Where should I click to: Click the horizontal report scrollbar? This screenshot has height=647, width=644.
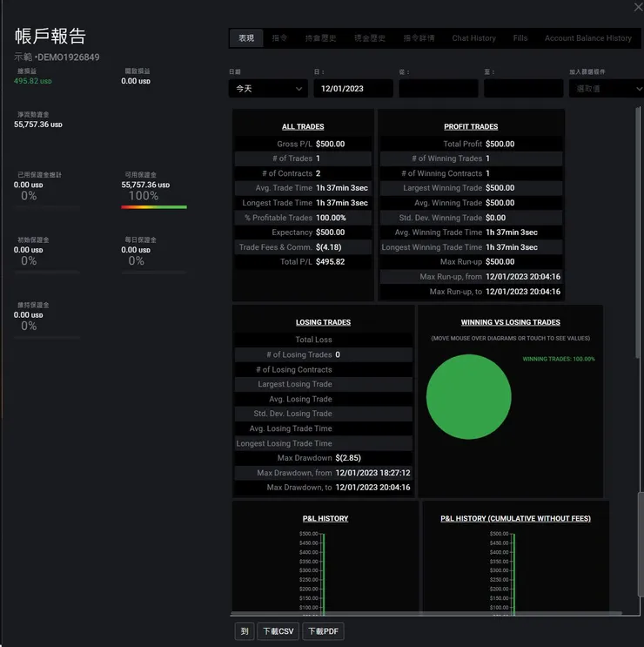pos(426,613)
